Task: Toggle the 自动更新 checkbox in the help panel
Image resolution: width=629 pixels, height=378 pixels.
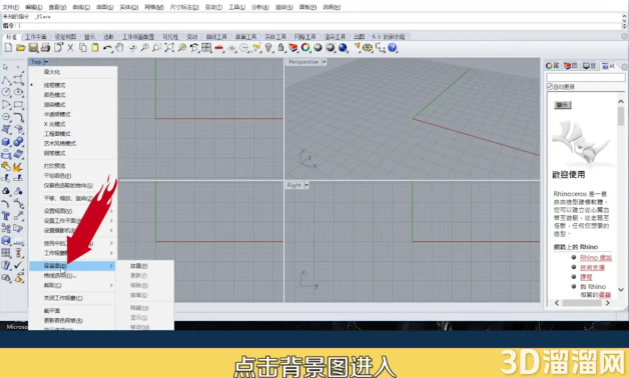Action: click(x=550, y=86)
